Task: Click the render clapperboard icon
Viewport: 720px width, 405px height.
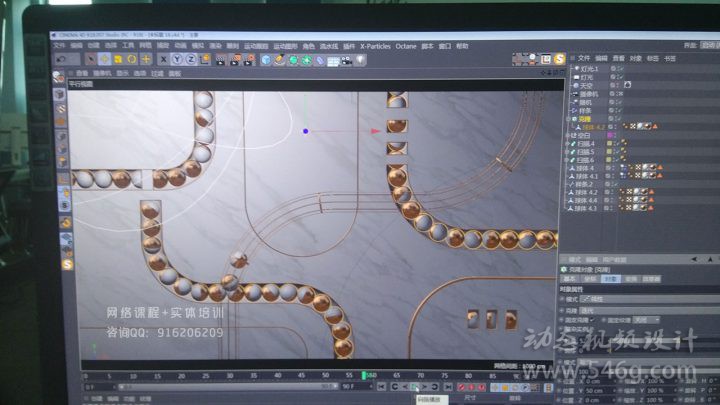Action: 221,59
